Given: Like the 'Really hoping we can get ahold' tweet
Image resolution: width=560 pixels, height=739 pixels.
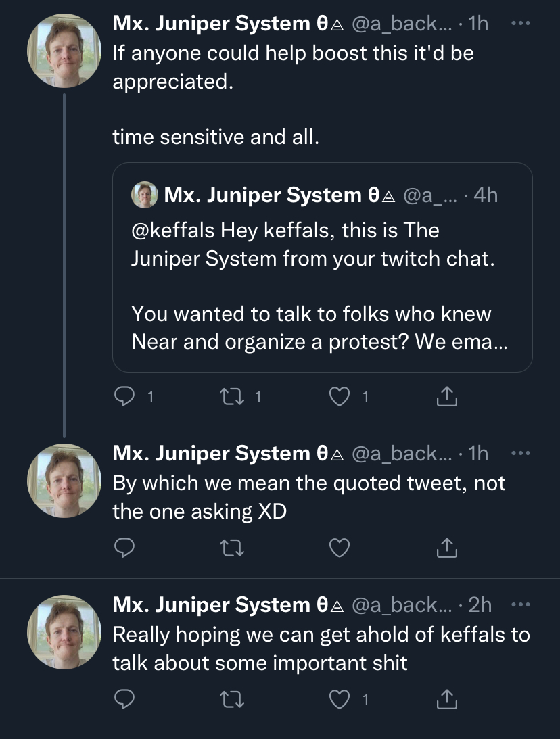Looking at the screenshot, I should (340, 699).
